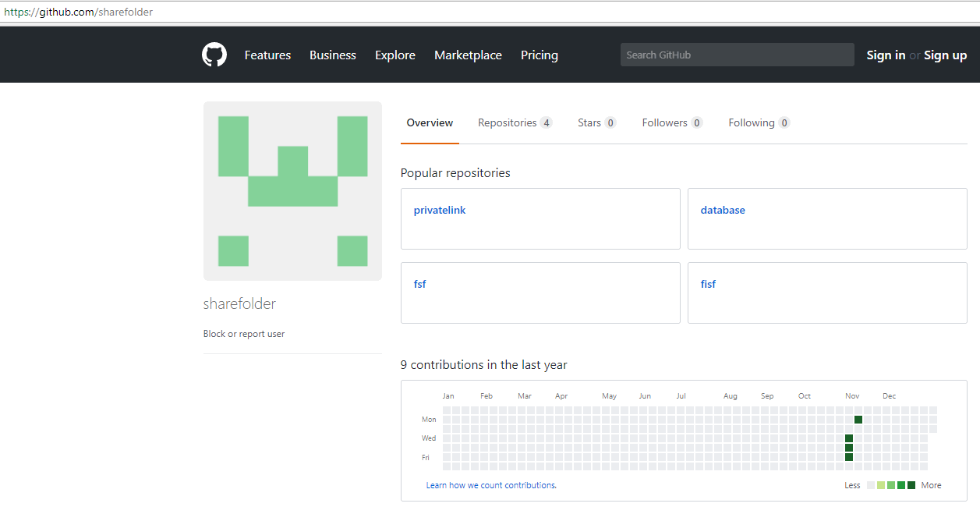Click Block or report user
Viewport: 980px width, 514px height.
click(x=244, y=334)
